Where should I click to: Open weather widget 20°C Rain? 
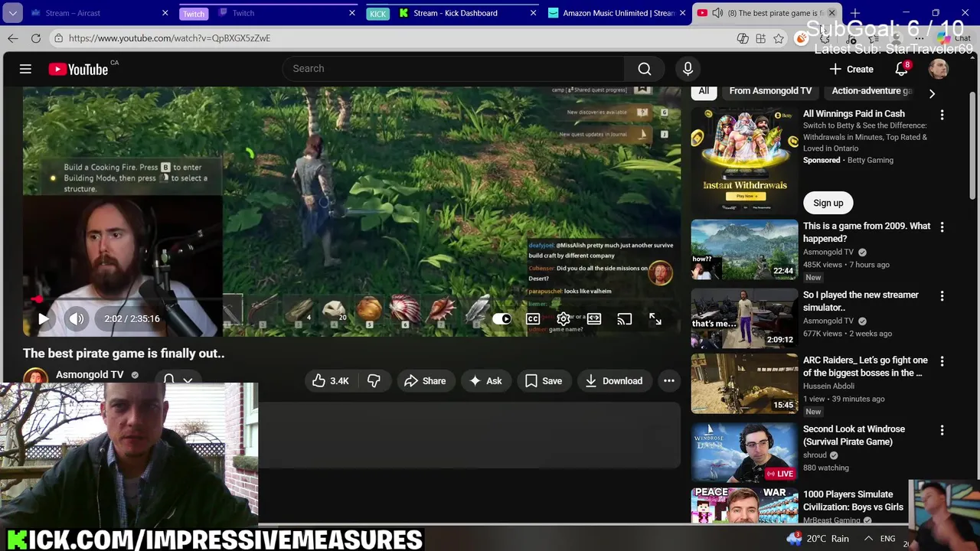[817, 539]
